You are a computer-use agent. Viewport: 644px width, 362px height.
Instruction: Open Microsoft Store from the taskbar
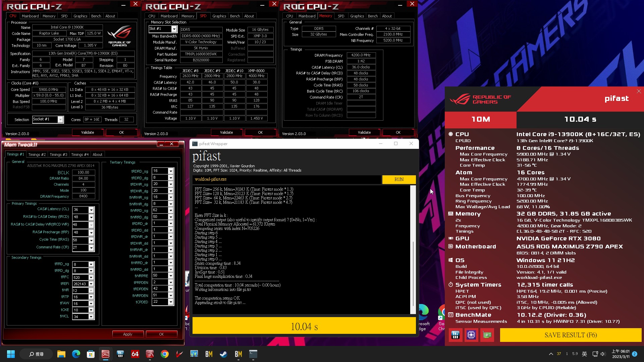91,354
